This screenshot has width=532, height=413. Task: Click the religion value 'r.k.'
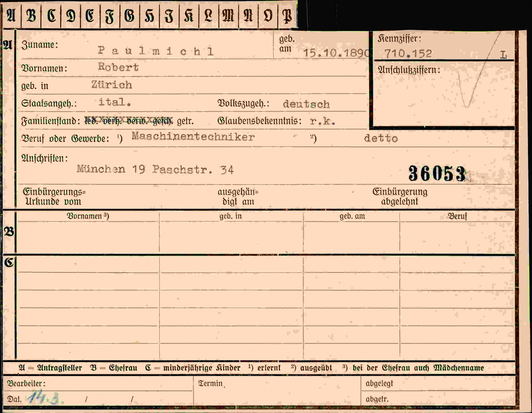[x=323, y=121]
